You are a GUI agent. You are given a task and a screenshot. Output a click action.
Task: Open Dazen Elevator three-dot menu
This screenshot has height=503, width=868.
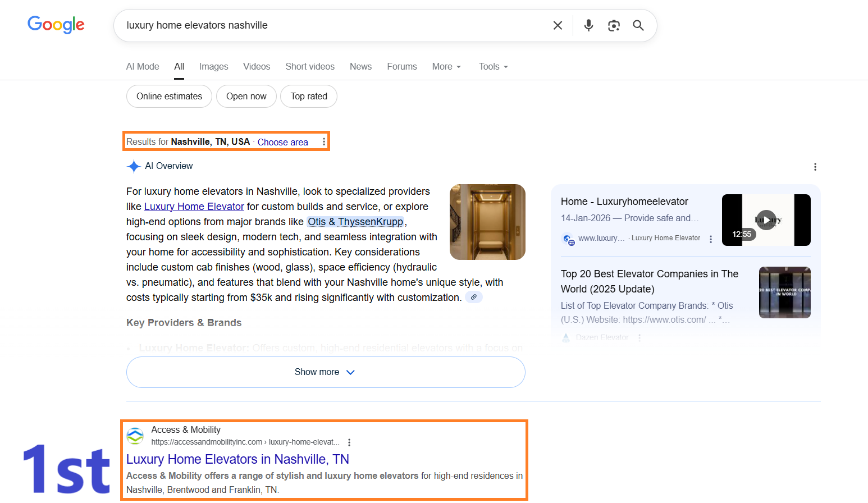pos(639,337)
